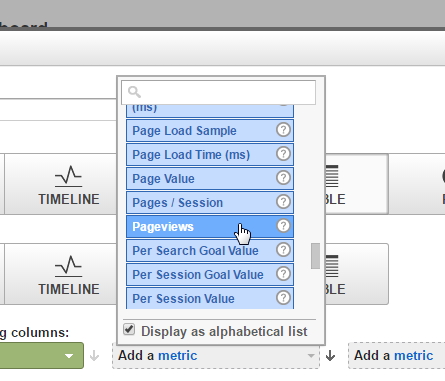This screenshot has height=381, width=445.
Task: Open help for Per Search Goal Value
Action: (283, 250)
